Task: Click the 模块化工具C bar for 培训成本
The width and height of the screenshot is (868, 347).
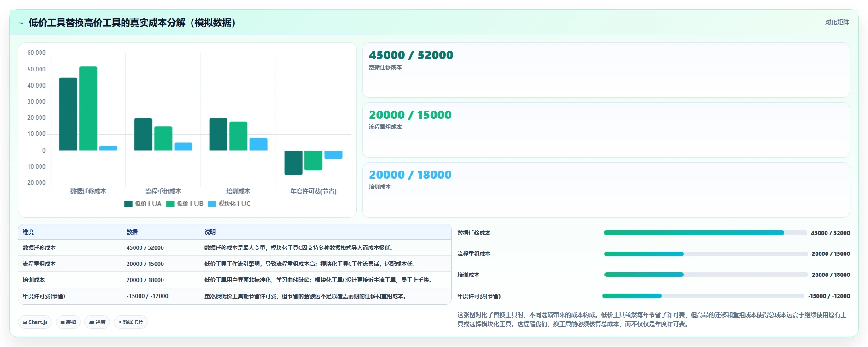Action: [258, 144]
